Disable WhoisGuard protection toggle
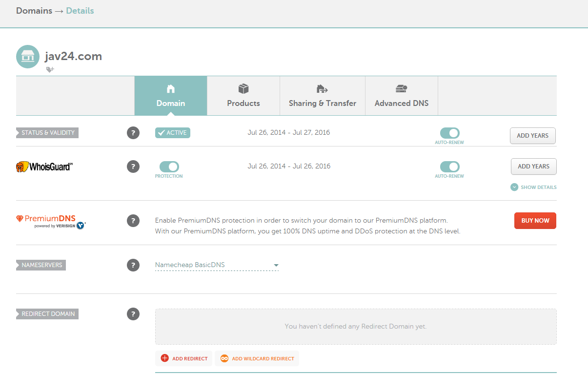 coord(169,167)
